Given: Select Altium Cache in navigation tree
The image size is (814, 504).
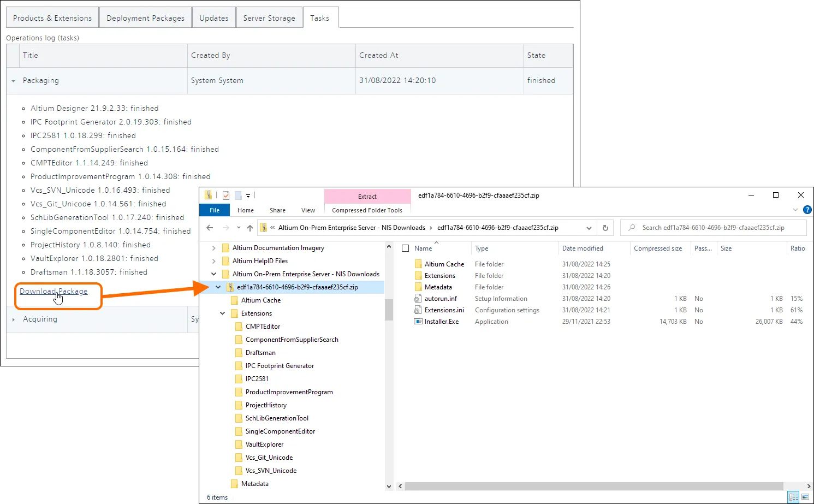Looking at the screenshot, I should [261, 300].
